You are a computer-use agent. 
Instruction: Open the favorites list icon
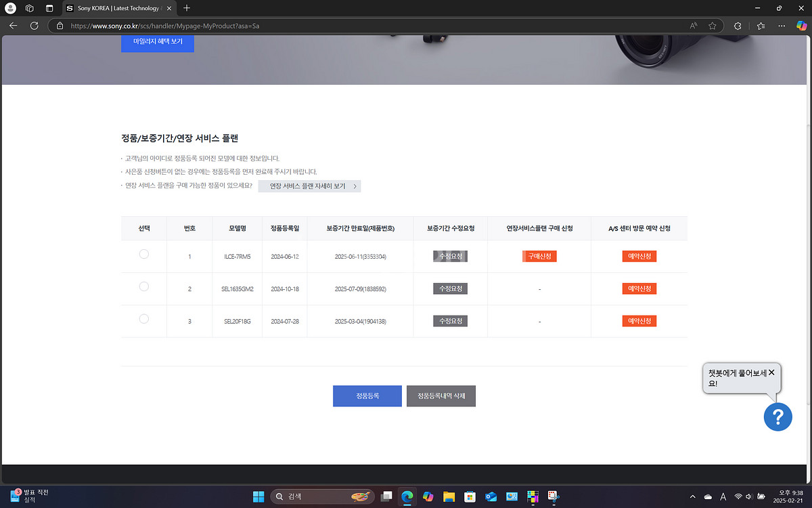click(761, 26)
